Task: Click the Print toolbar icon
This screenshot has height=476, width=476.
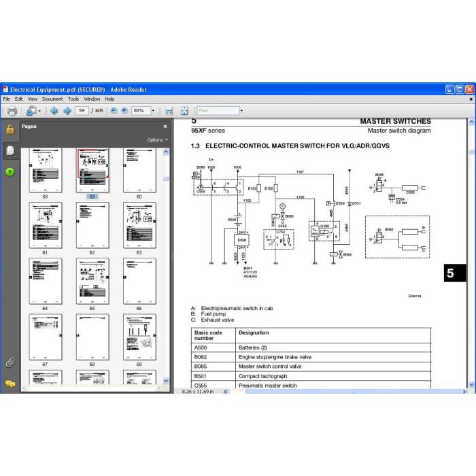Action: click(12, 111)
